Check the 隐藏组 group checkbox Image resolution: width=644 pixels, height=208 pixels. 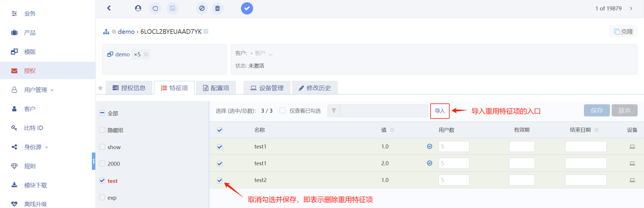coord(102,130)
